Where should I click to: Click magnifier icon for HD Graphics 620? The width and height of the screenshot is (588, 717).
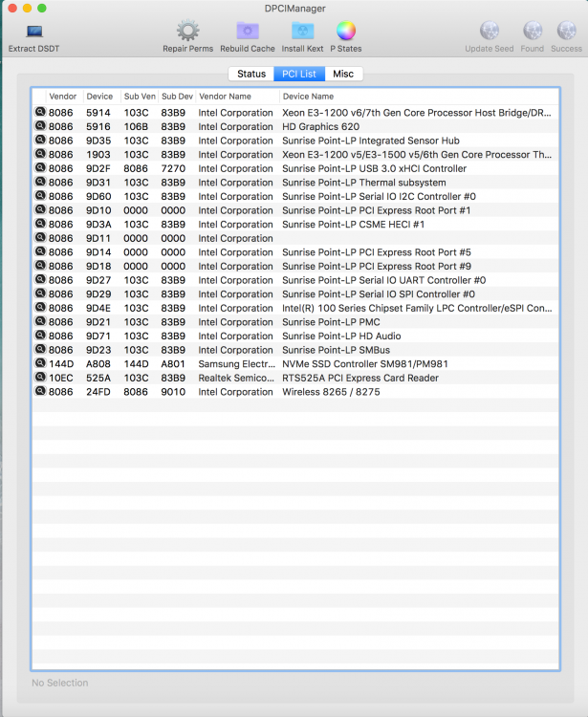coord(40,126)
